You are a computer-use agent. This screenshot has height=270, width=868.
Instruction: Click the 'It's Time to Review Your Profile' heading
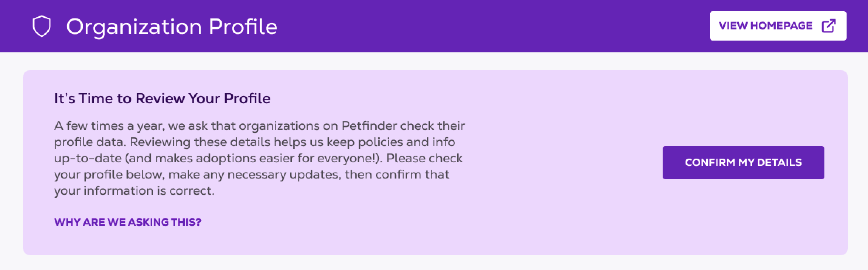tap(162, 98)
